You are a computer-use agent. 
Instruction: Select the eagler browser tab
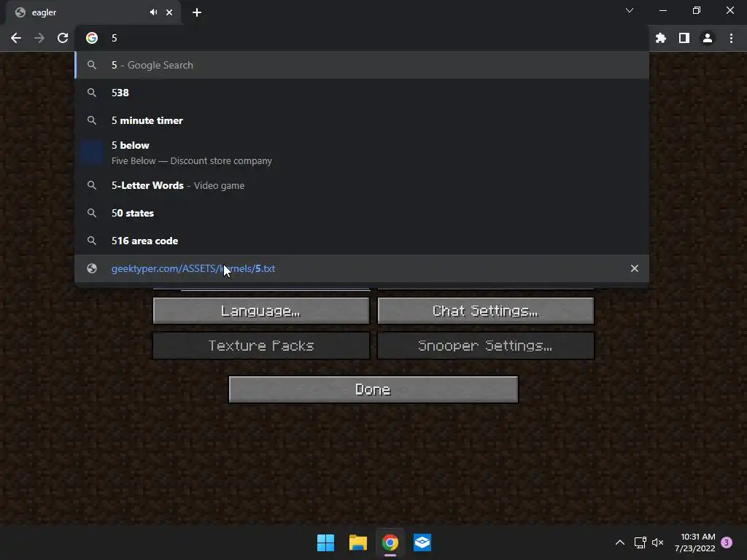click(93, 12)
